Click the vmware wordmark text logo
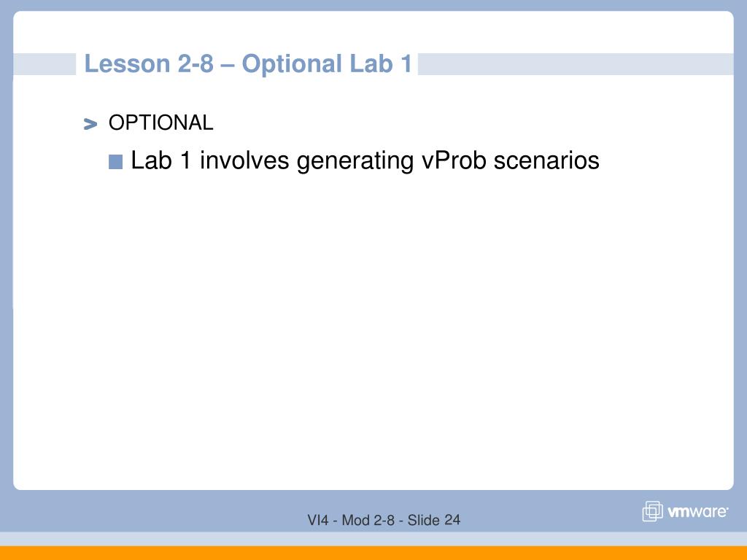 tap(696, 512)
